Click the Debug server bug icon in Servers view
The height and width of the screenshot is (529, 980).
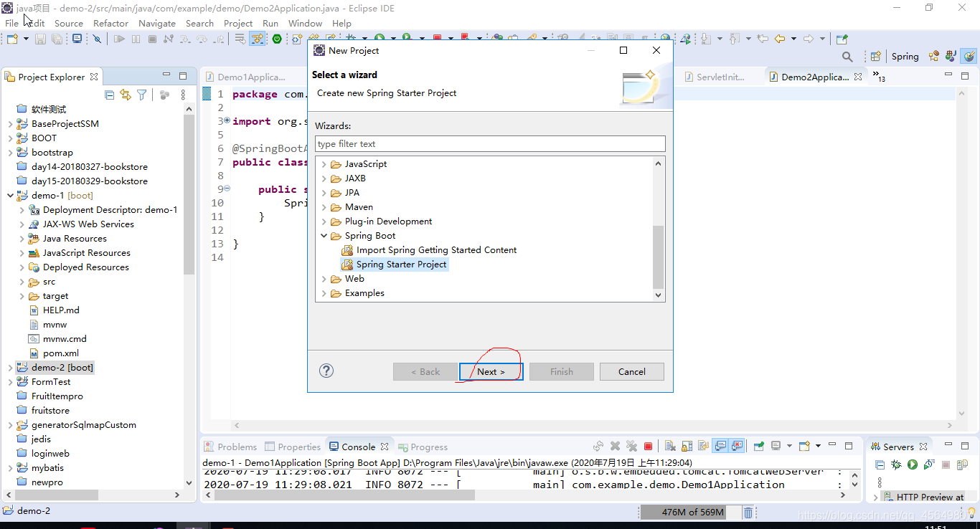(x=896, y=465)
